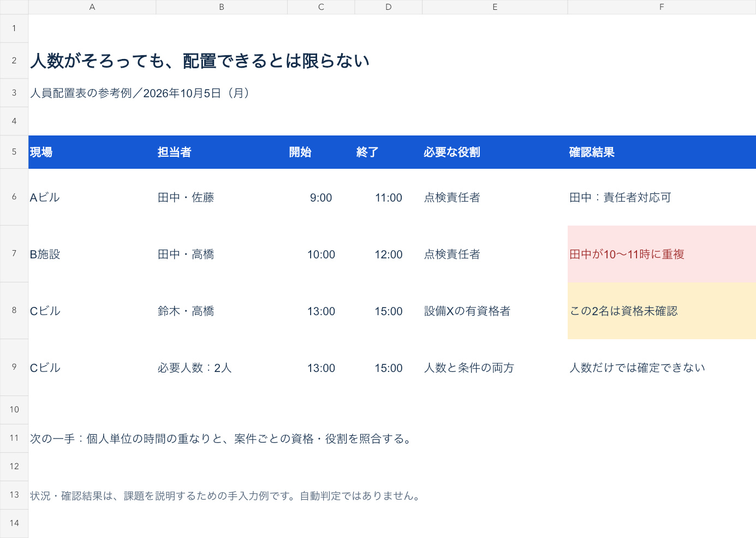The image size is (756, 538).
Task: Select row 9 header
Action: [x=14, y=368]
